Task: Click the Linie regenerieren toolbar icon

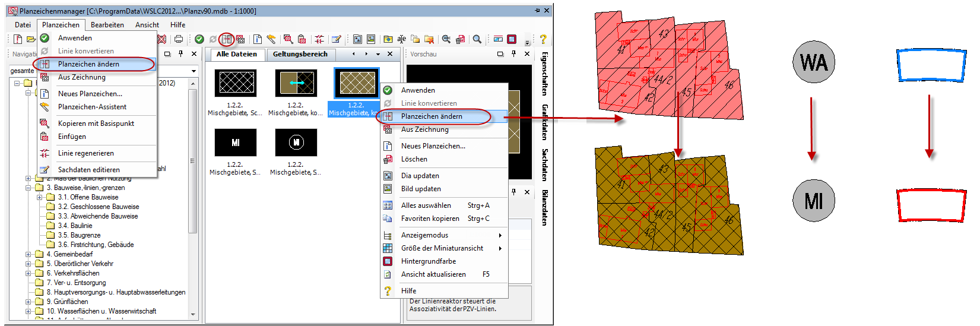Action: pyautogui.click(x=319, y=39)
